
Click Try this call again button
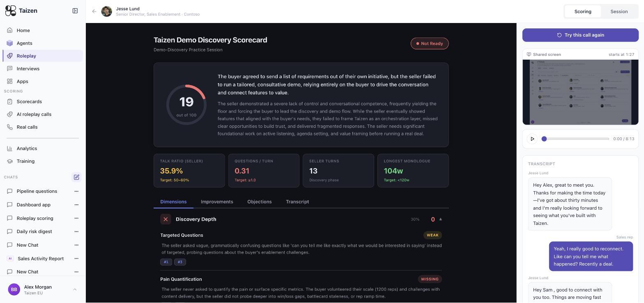(x=580, y=35)
